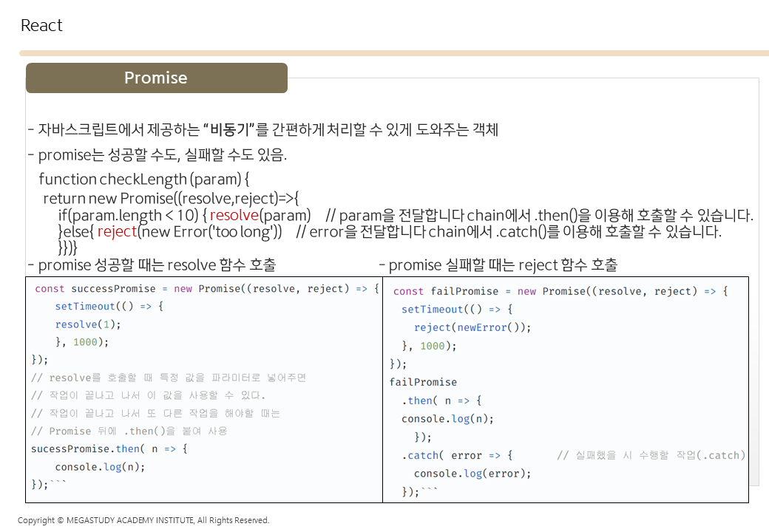The image size is (769, 532).
Task: Click heading "promise 성공할 때는 resolve 함수 호출"
Action: [x=152, y=265]
